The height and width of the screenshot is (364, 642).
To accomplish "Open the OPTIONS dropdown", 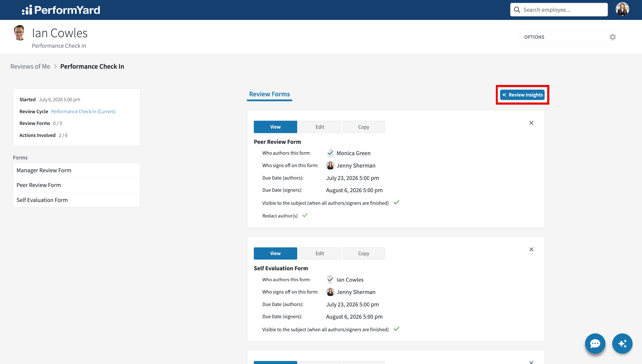I will [x=570, y=37].
